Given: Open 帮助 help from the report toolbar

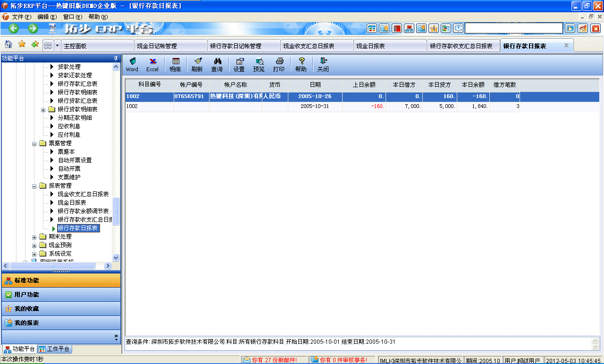Looking at the screenshot, I should tap(301, 64).
